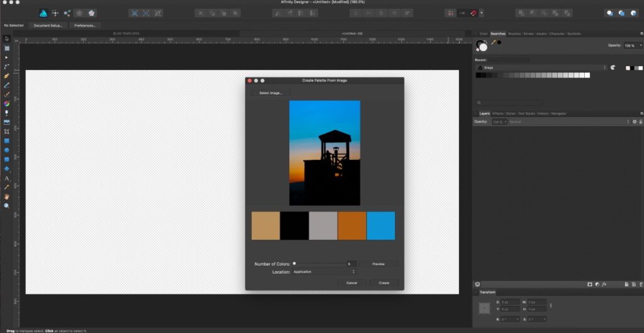Switch to BLOG TEMPLATES document tab
The width and height of the screenshot is (644, 333).
[126, 33]
